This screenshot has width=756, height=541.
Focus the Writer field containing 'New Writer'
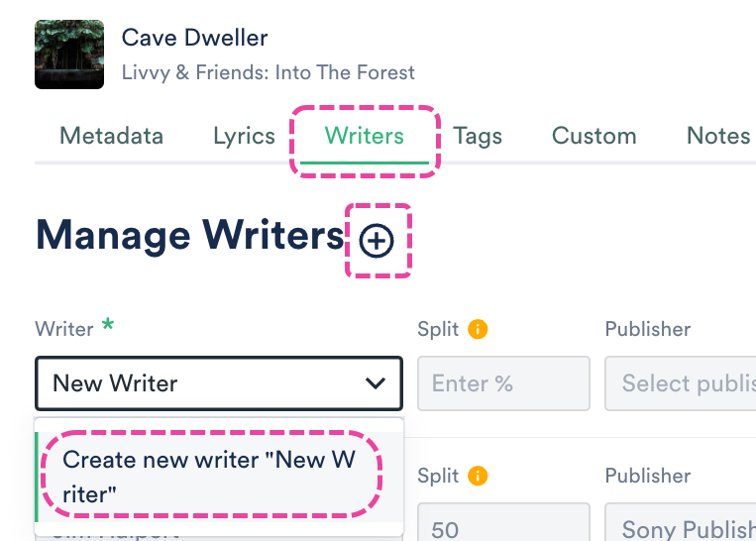click(198, 383)
